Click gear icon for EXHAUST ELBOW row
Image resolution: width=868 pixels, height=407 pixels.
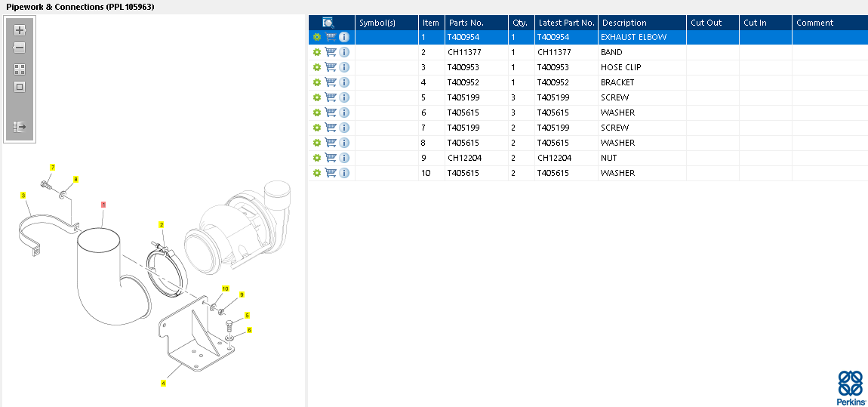pyautogui.click(x=317, y=37)
